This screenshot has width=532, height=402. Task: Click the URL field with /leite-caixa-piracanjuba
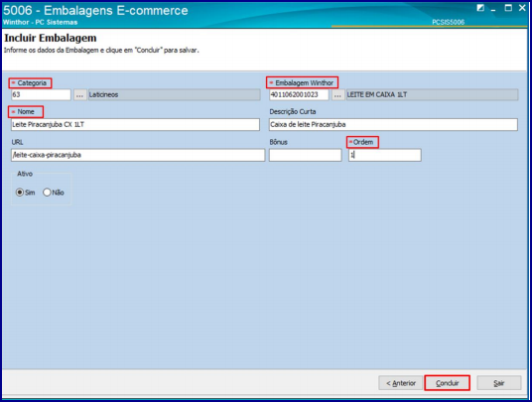pyautogui.click(x=138, y=155)
